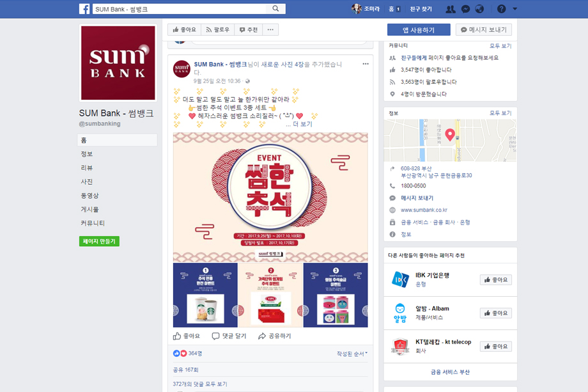This screenshot has height=392, width=588.
Task: Open the account dropdown arrow in top bar
Action: (x=515, y=8)
